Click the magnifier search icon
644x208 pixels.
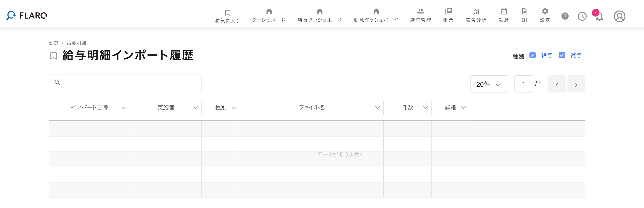coord(57,82)
